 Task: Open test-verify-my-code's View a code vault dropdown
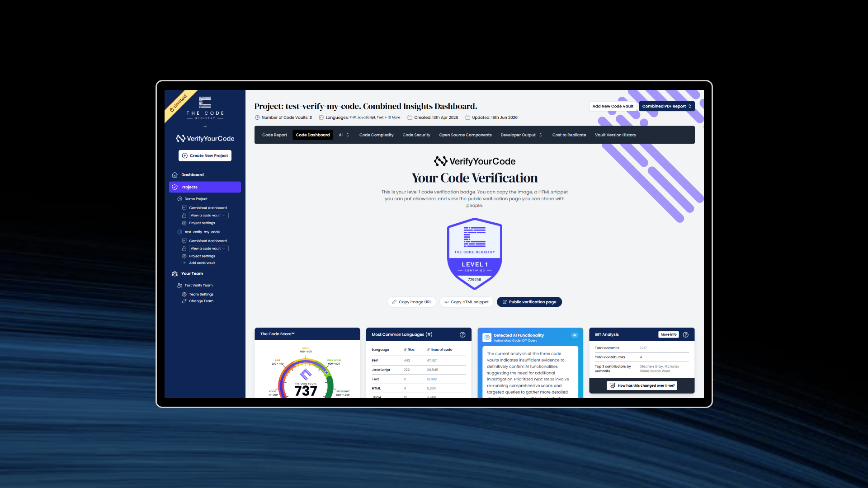coord(208,249)
